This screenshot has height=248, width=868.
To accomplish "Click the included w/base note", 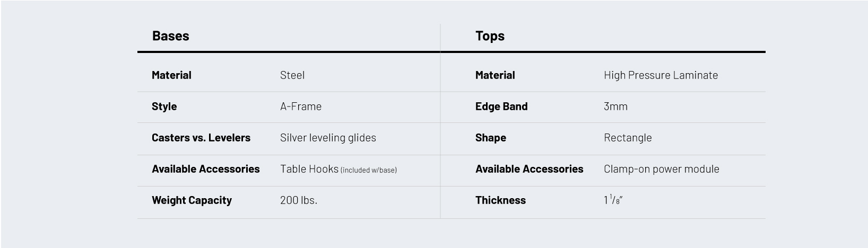I will coord(369,170).
